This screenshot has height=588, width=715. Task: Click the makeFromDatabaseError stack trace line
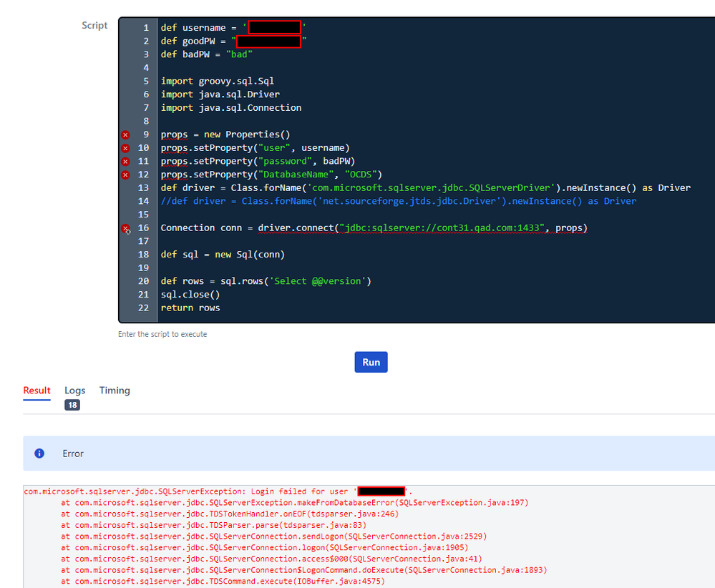click(x=295, y=502)
